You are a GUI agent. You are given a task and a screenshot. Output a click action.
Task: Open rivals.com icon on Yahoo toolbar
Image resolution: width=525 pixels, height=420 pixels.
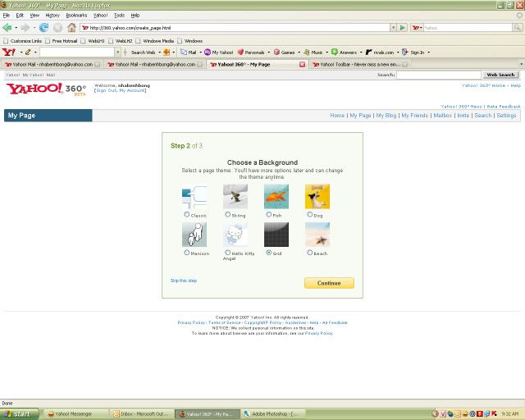(x=368, y=52)
